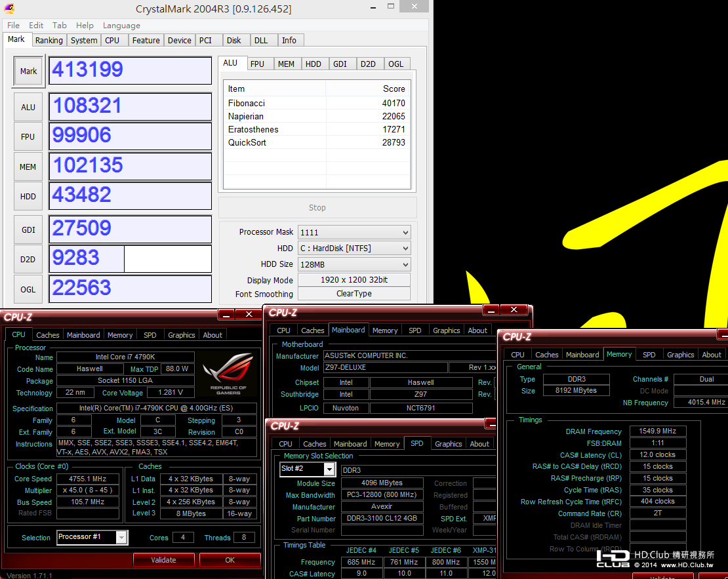The image size is (728, 579).
Task: Click the Display Mode 1920 x 1200 32bit field
Action: 354,280
